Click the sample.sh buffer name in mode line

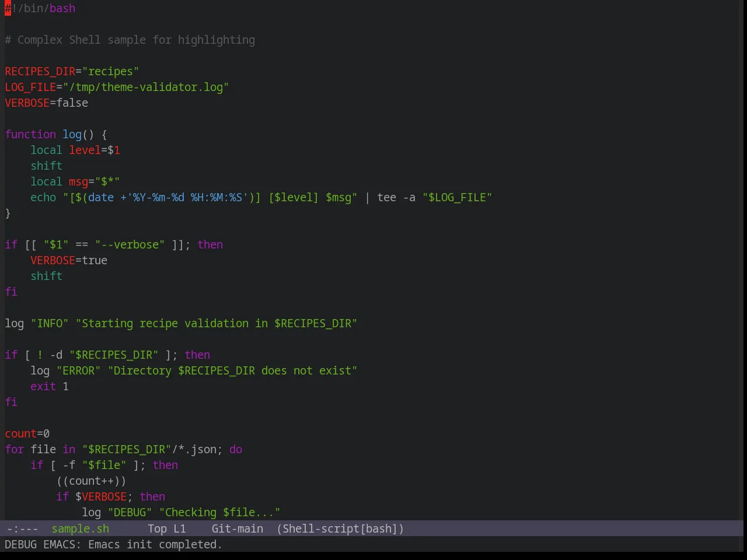pyautogui.click(x=80, y=528)
